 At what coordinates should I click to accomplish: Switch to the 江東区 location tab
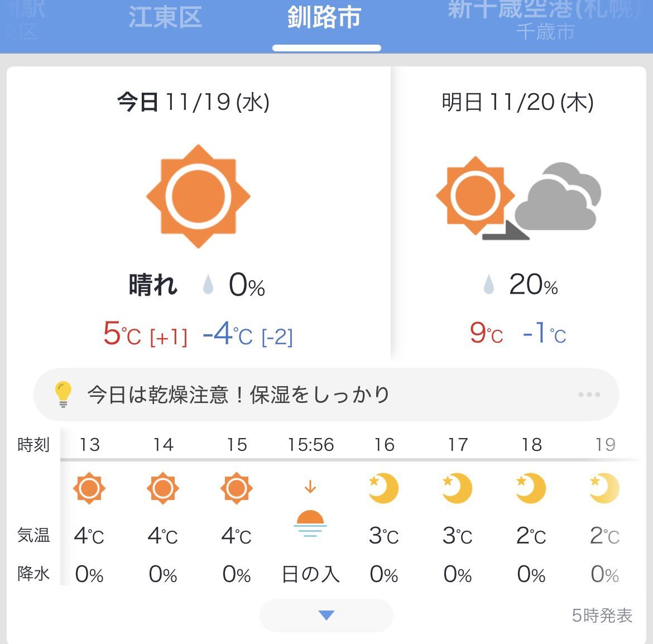coord(165,18)
